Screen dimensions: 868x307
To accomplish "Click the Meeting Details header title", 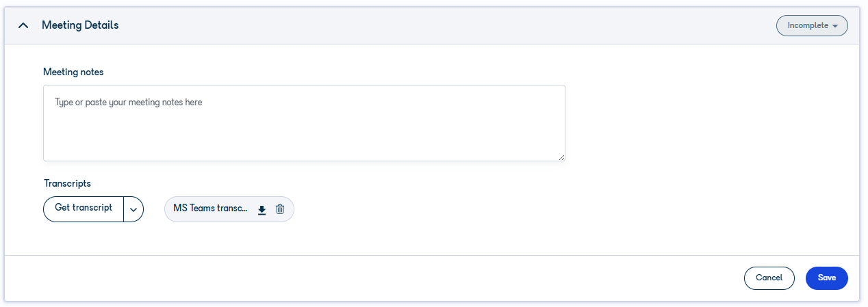I will pyautogui.click(x=80, y=25).
